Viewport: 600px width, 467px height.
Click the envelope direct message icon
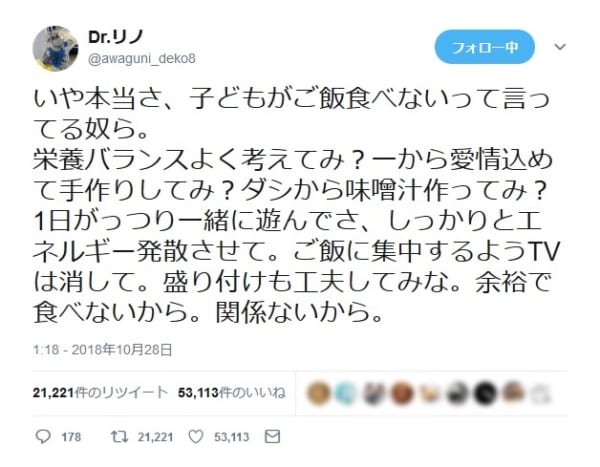click(272, 436)
